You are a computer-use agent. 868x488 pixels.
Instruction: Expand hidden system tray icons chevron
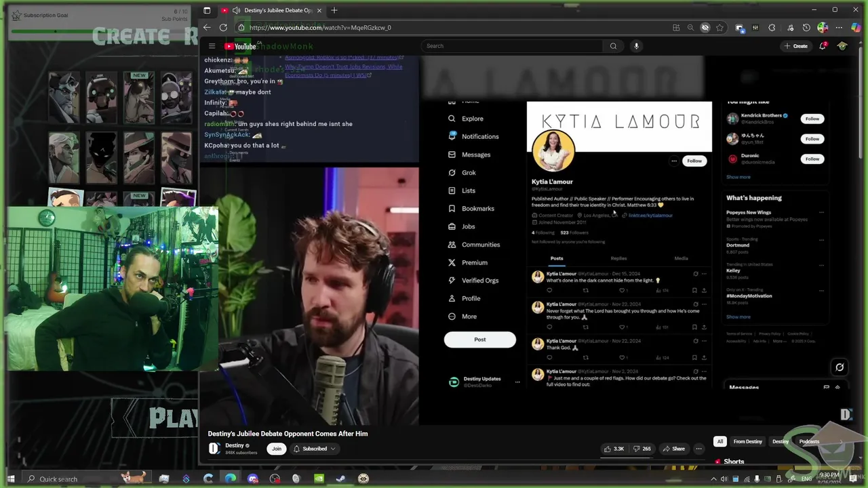click(x=713, y=479)
